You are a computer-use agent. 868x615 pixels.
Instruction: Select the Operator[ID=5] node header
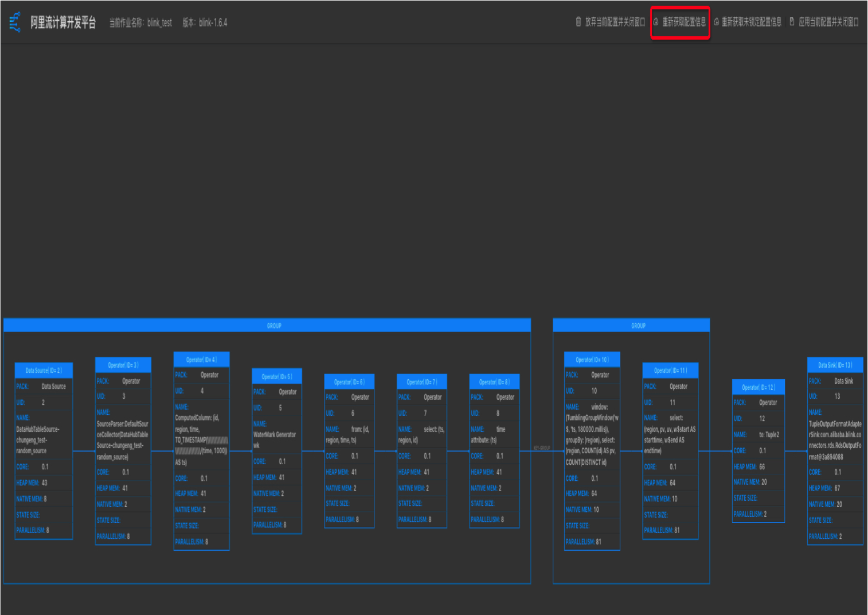coord(277,376)
